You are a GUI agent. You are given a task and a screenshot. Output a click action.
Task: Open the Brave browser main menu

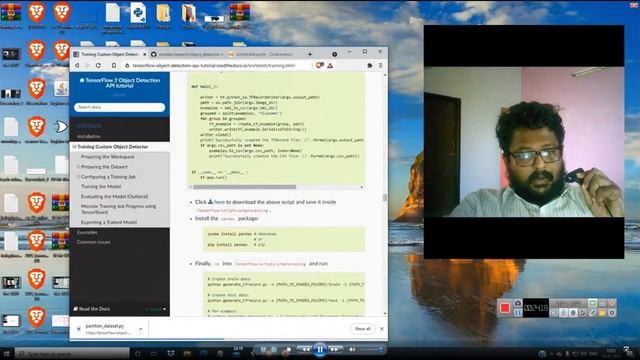(x=380, y=65)
